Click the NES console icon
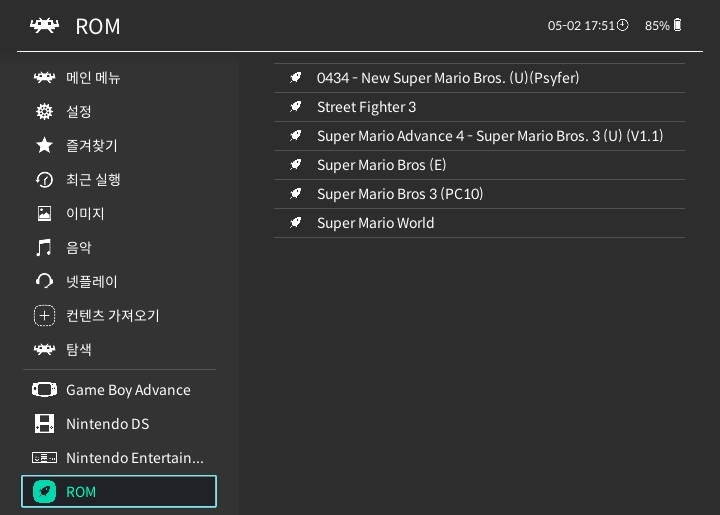This screenshot has height=515, width=720. coord(45,458)
